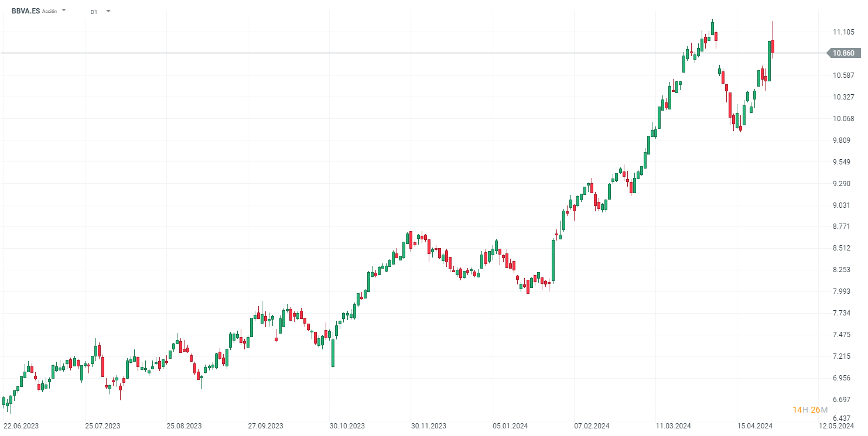
Task: Click the 11.03.2024 date axis marker
Action: click(x=674, y=426)
